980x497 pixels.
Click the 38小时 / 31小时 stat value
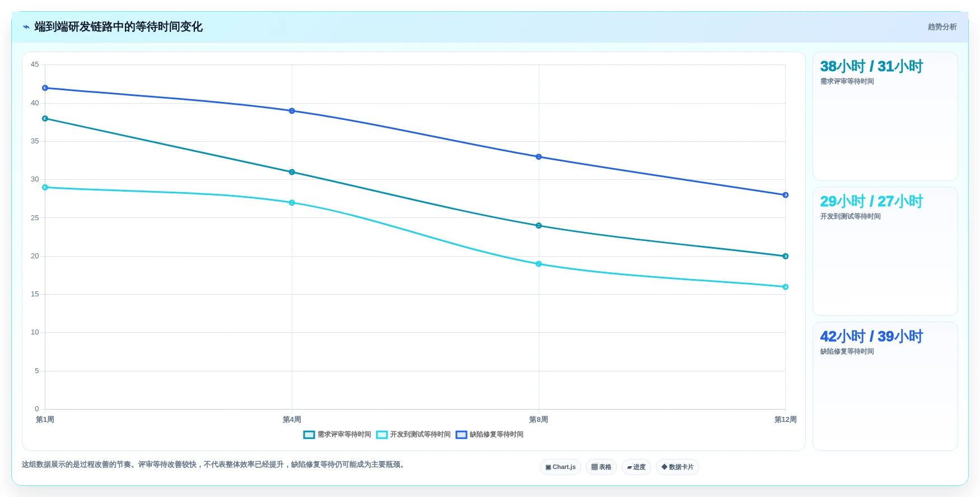pyautogui.click(x=871, y=67)
